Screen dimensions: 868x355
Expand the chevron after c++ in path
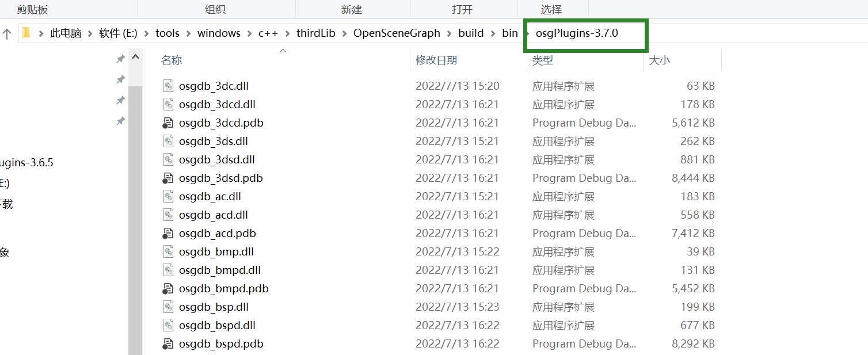point(288,33)
